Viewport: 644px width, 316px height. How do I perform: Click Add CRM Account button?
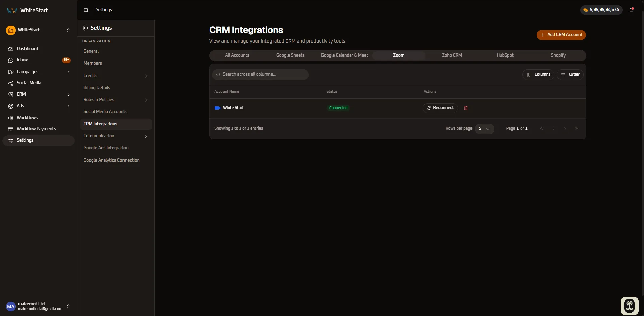pyautogui.click(x=561, y=35)
